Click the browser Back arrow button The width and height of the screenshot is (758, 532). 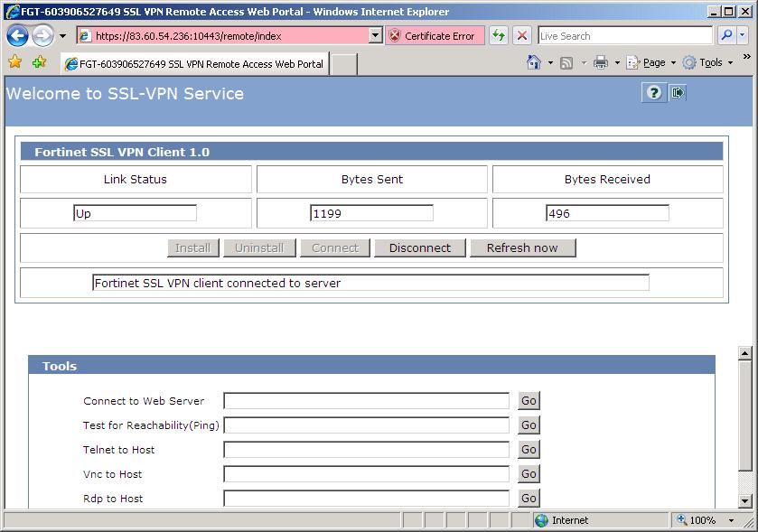pyautogui.click(x=17, y=36)
